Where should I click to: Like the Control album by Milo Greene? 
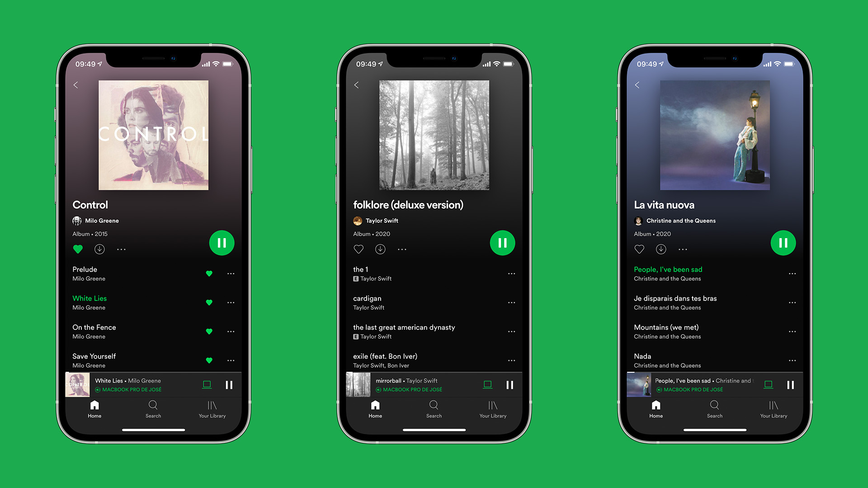pos(80,249)
